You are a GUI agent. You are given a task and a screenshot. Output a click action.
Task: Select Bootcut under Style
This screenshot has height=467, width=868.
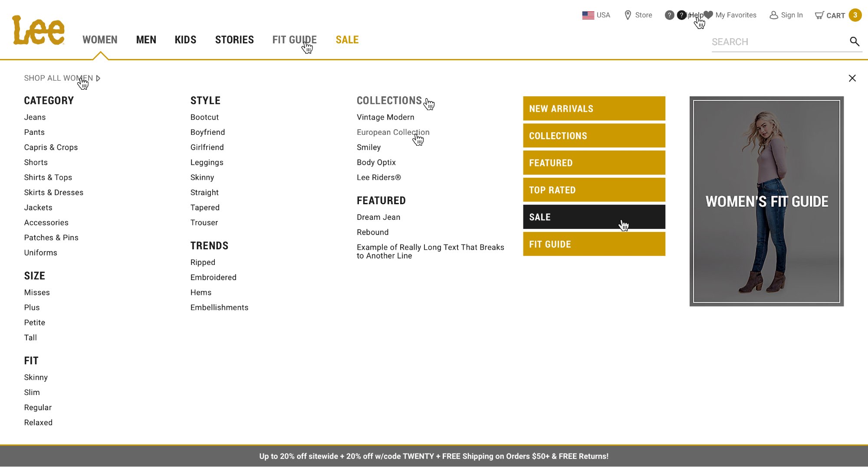pyautogui.click(x=204, y=117)
